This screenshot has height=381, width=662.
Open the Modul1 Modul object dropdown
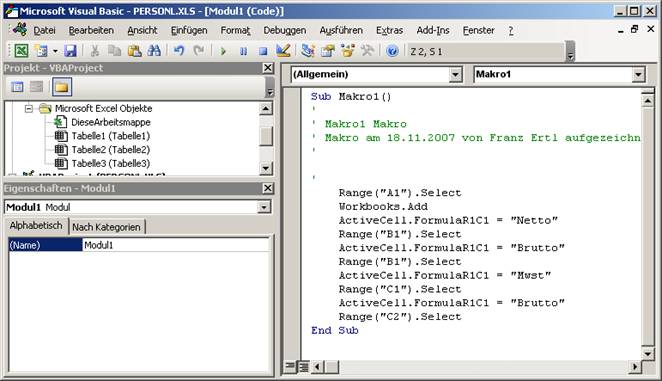pyautogui.click(x=264, y=207)
